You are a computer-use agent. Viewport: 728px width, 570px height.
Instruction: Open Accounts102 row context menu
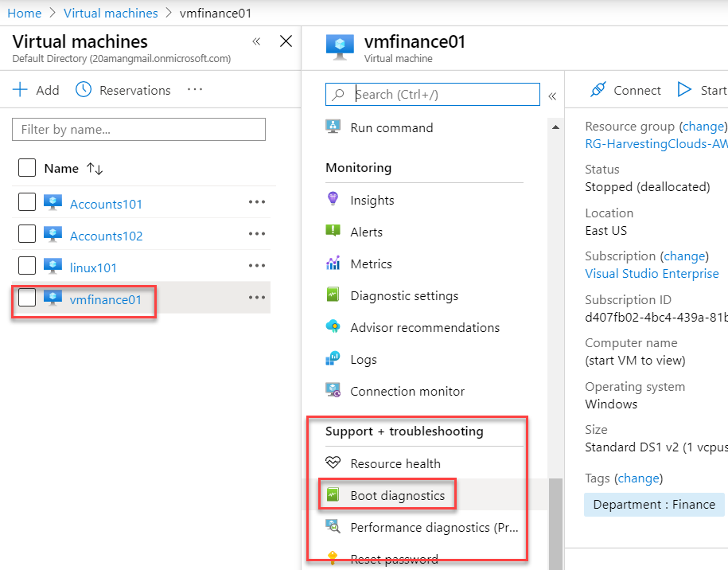(x=257, y=234)
